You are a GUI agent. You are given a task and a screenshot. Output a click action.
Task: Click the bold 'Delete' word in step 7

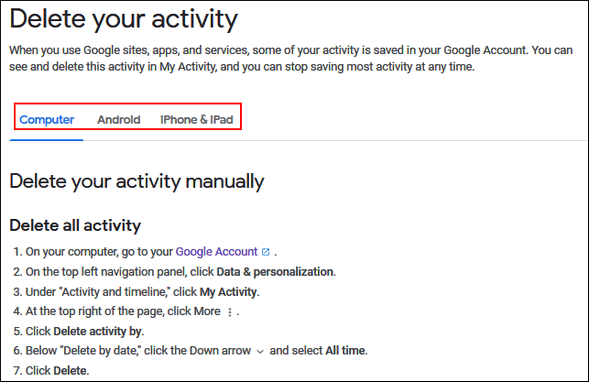tap(70, 371)
